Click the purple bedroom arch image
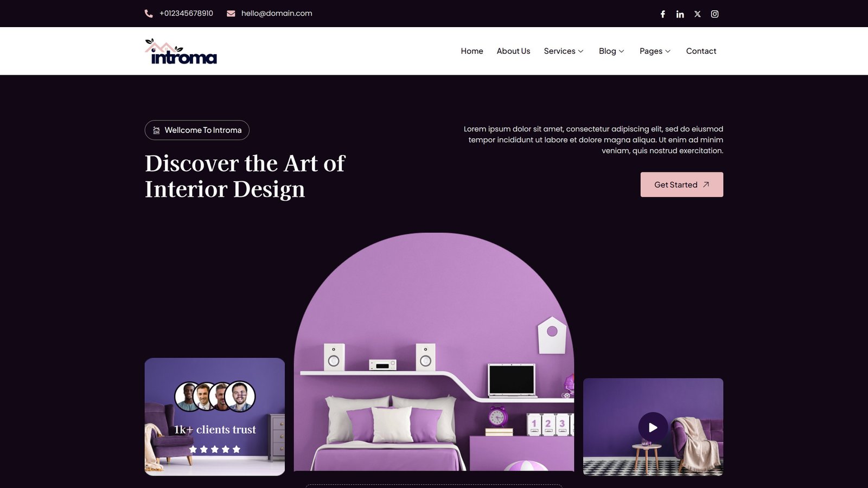Viewport: 868px width, 488px height. pos(434,352)
